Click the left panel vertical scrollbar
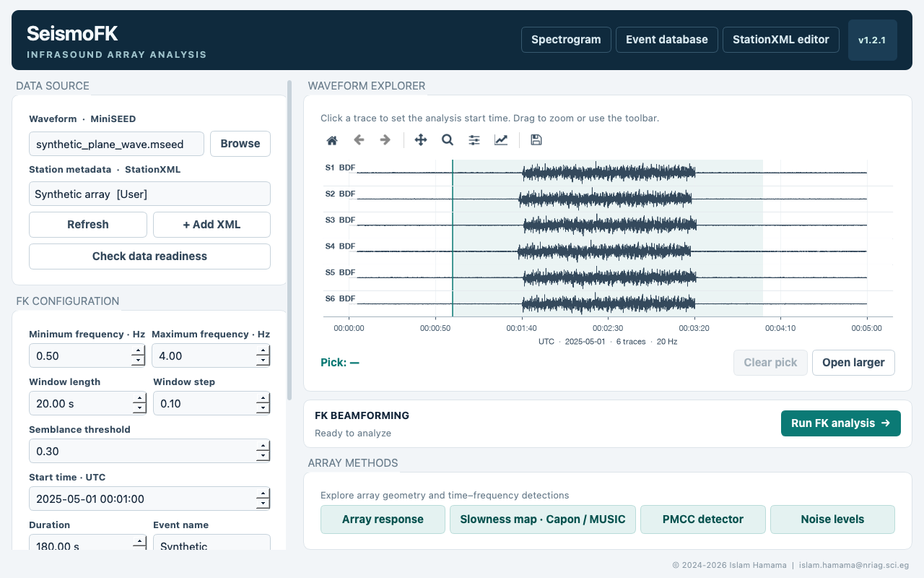924x578 pixels. pos(289,240)
